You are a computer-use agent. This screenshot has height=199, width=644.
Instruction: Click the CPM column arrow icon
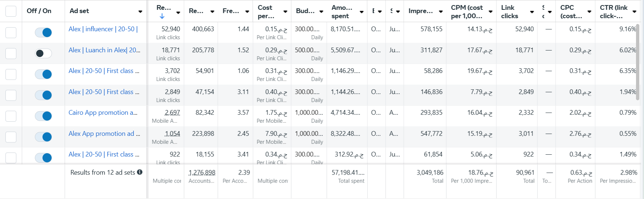[490, 12]
